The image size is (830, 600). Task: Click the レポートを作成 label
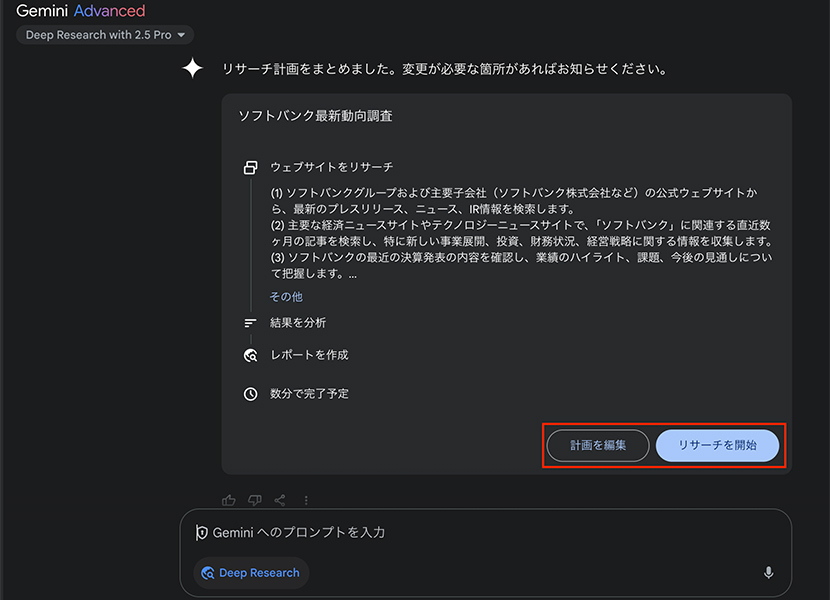[310, 355]
